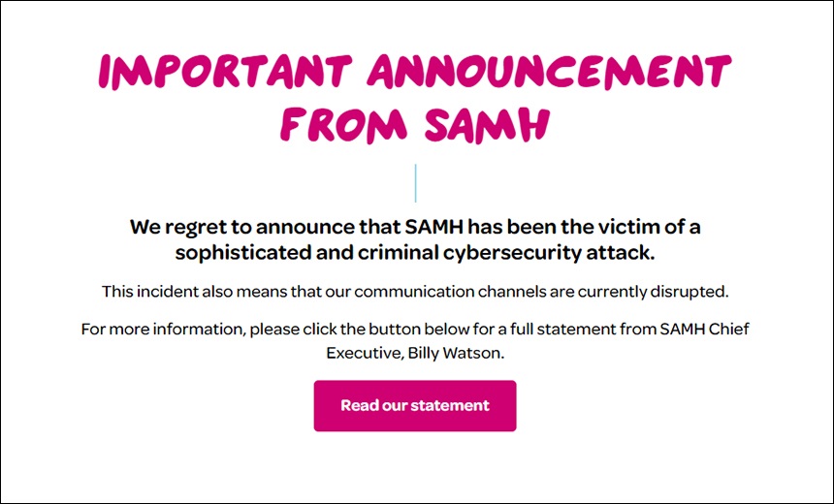Click the bold word "cybersecurity"

[512, 253]
